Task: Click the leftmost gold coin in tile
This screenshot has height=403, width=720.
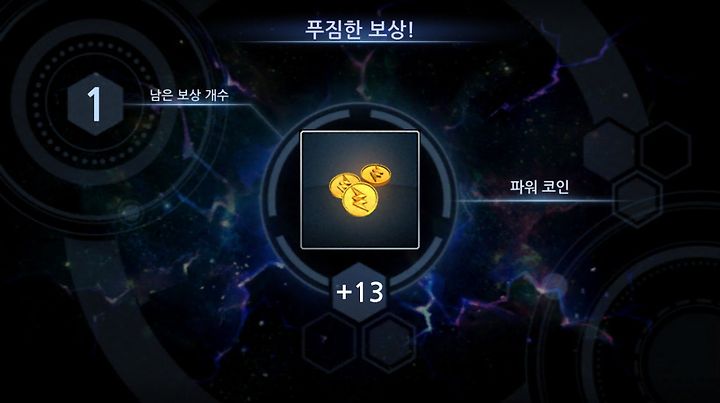Action: 341,185
